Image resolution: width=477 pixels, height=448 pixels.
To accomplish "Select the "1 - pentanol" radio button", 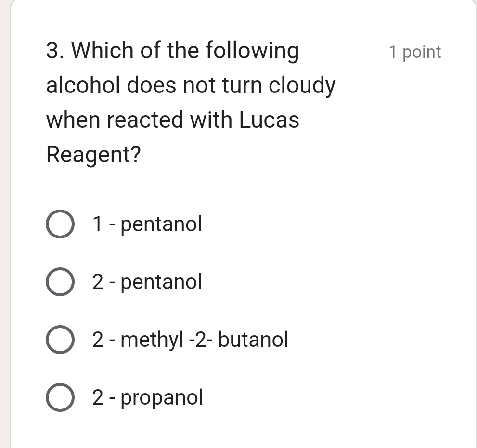I will click(x=60, y=224).
